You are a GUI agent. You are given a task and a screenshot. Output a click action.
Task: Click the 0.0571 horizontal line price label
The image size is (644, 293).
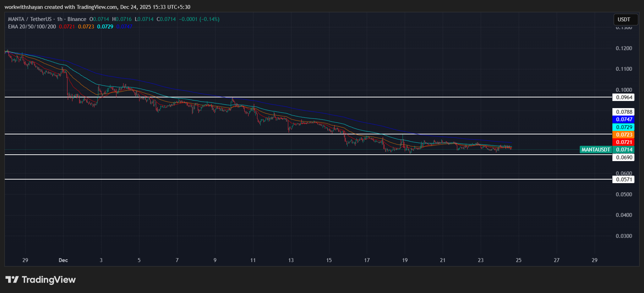[624, 180]
